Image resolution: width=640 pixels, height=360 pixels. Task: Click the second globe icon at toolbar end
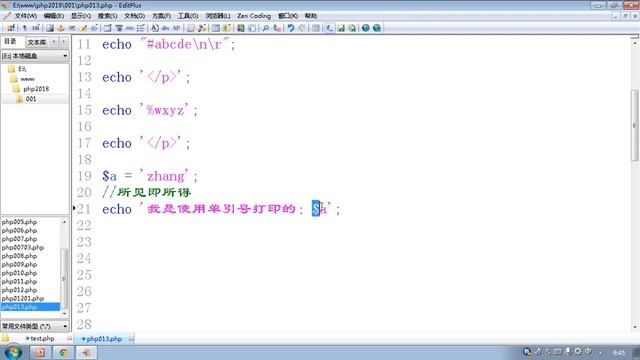377,28
